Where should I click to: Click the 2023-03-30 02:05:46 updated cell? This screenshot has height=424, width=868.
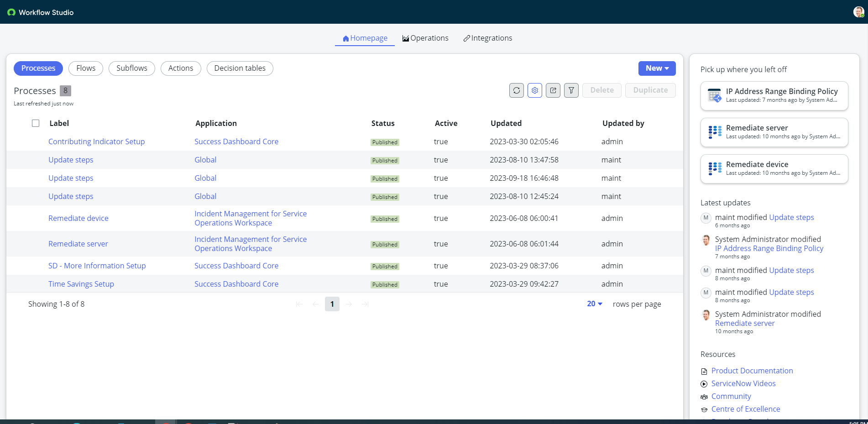tap(524, 141)
